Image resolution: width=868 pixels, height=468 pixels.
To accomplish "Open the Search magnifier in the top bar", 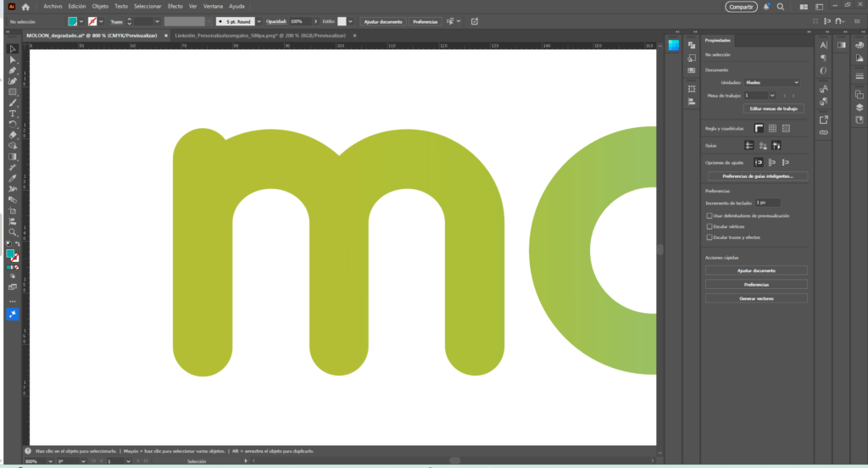I will (x=781, y=7).
